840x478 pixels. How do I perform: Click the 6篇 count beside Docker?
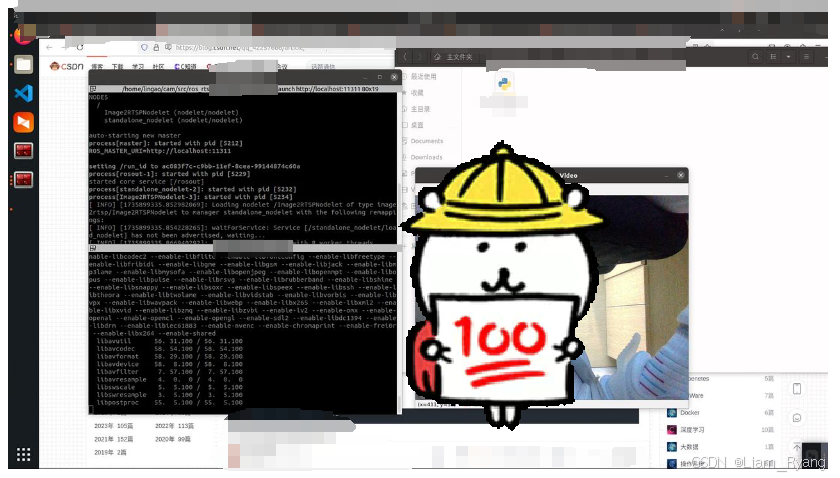769,413
